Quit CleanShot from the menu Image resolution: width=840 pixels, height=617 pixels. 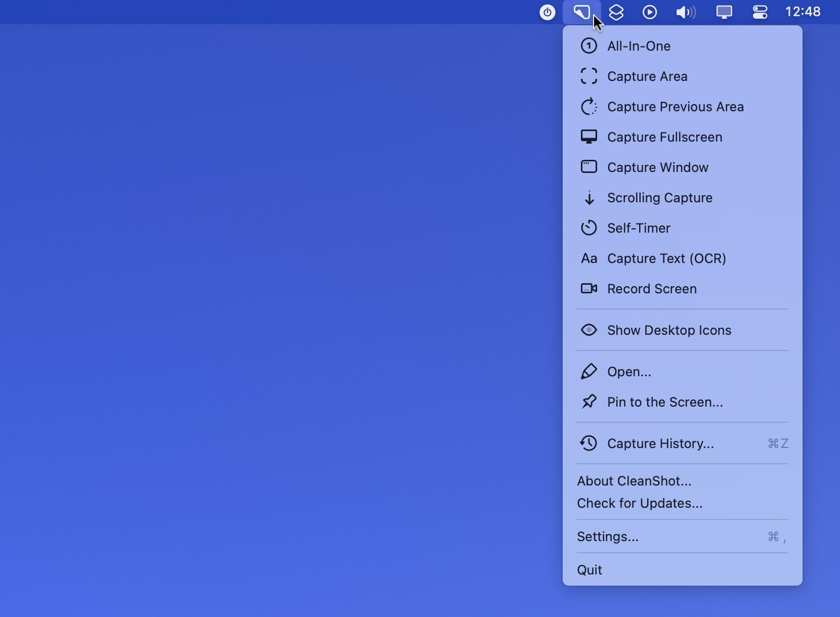[590, 570]
